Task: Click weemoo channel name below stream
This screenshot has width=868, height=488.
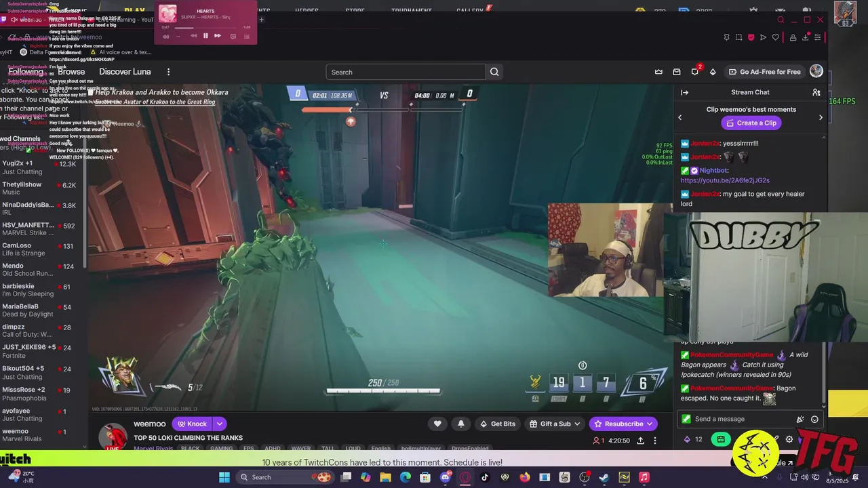Action: 149,424
